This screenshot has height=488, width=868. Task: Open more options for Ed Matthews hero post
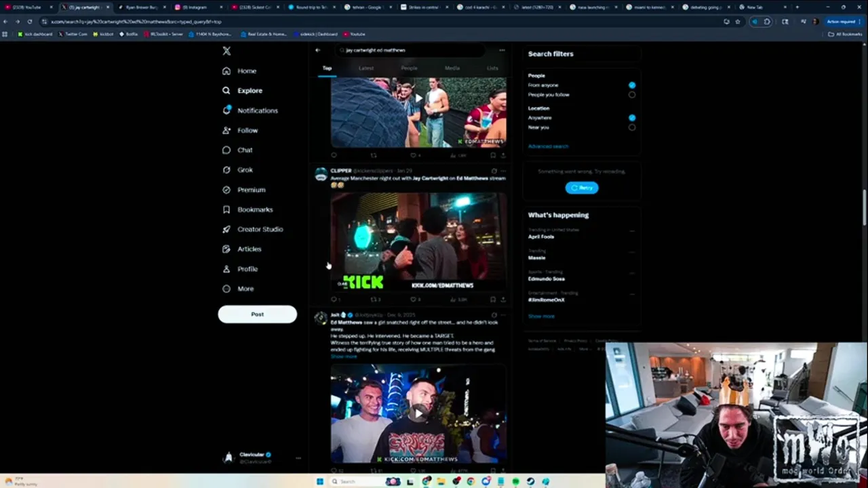click(503, 315)
